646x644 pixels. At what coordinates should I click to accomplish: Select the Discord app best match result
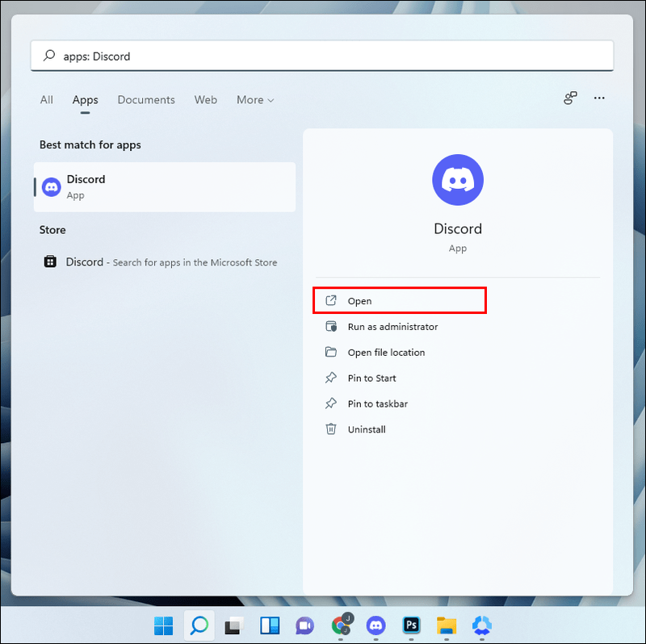point(165,187)
